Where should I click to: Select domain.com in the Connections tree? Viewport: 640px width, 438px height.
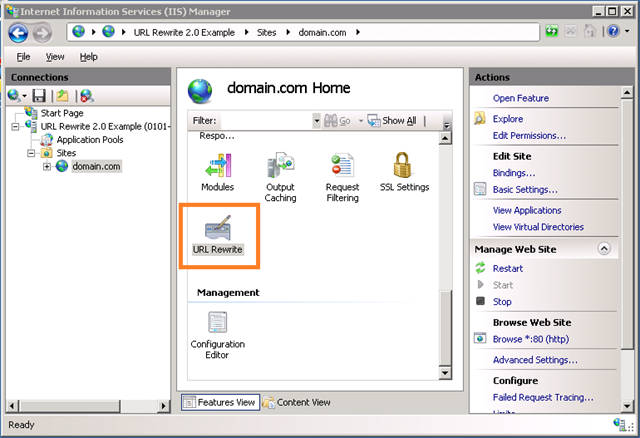pos(96,166)
